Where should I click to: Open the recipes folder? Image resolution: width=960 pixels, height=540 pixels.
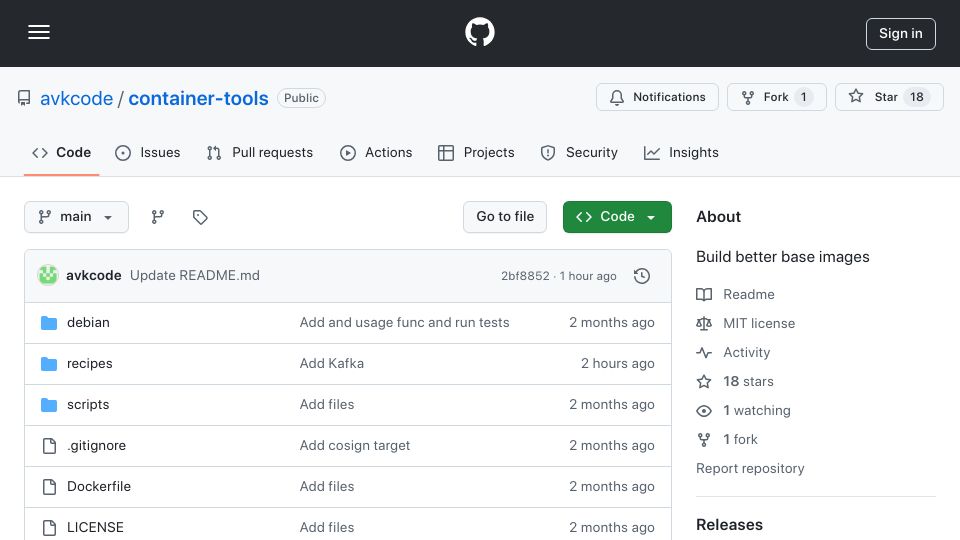click(89, 364)
